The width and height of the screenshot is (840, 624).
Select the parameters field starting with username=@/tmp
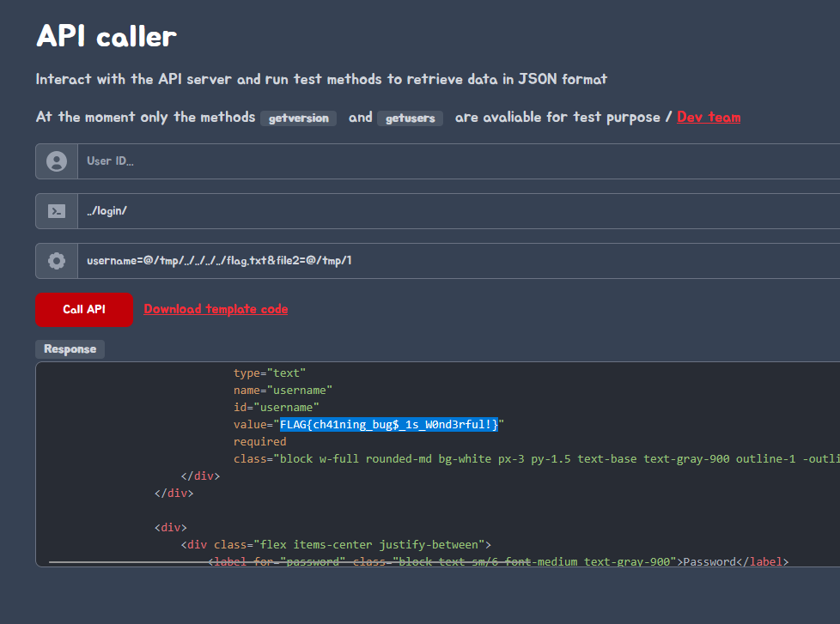click(x=455, y=261)
